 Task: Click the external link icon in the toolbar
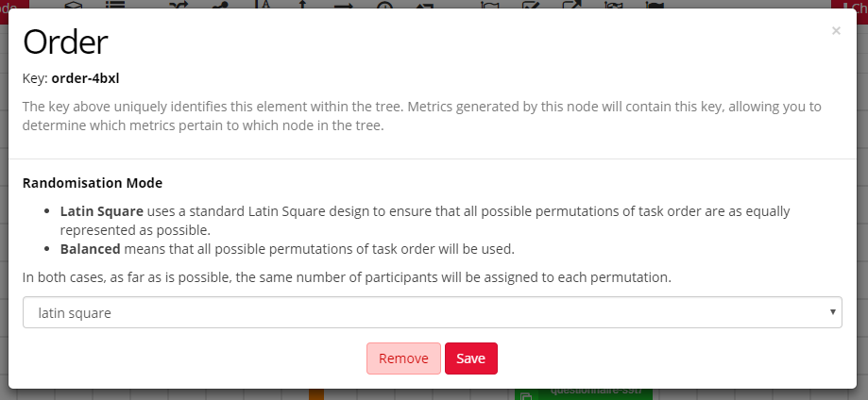coord(572,4)
